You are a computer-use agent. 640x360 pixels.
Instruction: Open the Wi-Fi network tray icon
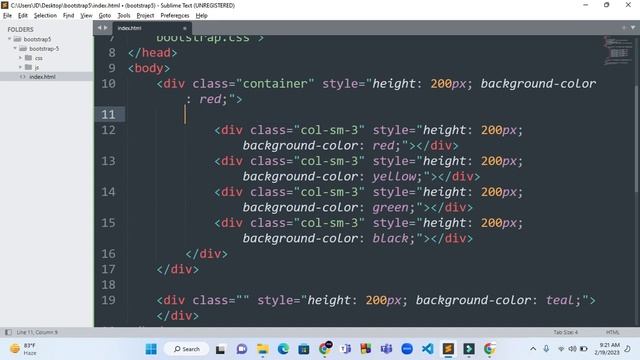point(561,349)
